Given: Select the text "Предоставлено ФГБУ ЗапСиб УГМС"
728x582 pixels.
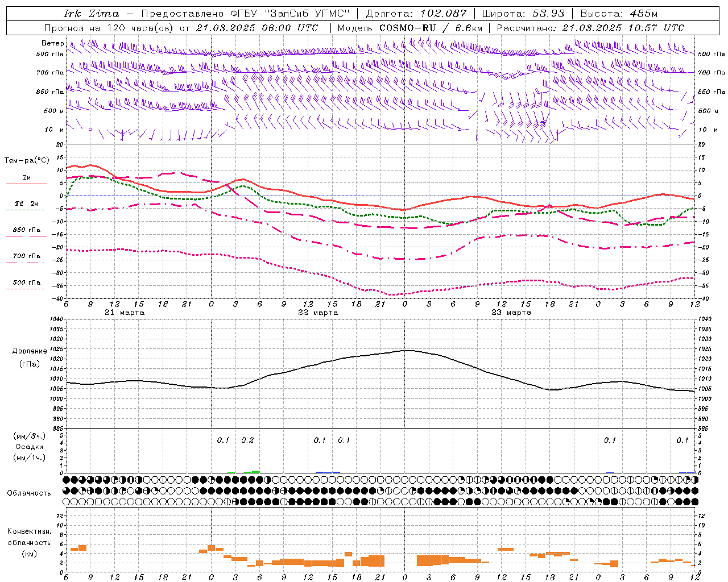Looking at the screenshot, I should point(245,13).
